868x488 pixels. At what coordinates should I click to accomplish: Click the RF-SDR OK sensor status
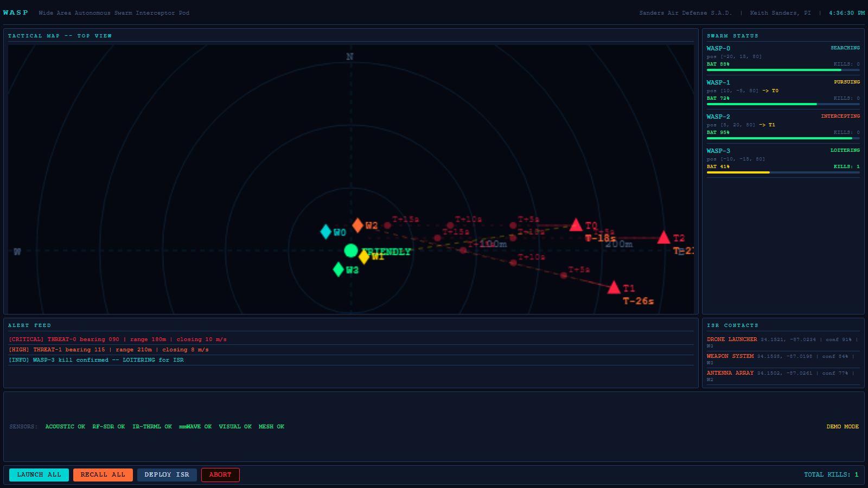click(x=108, y=427)
